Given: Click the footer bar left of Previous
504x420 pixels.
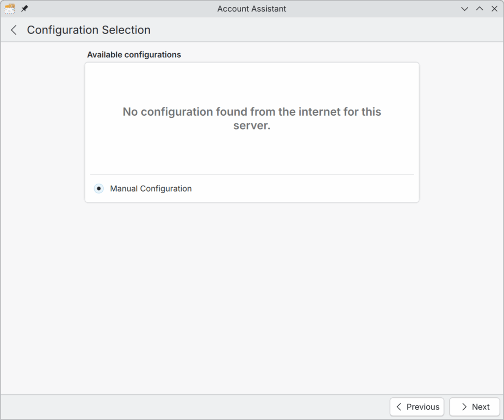Looking at the screenshot, I should tap(197, 407).
